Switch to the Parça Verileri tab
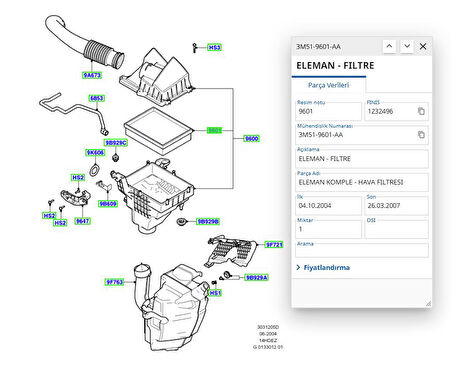This screenshot has width=452, height=370. [x=329, y=85]
